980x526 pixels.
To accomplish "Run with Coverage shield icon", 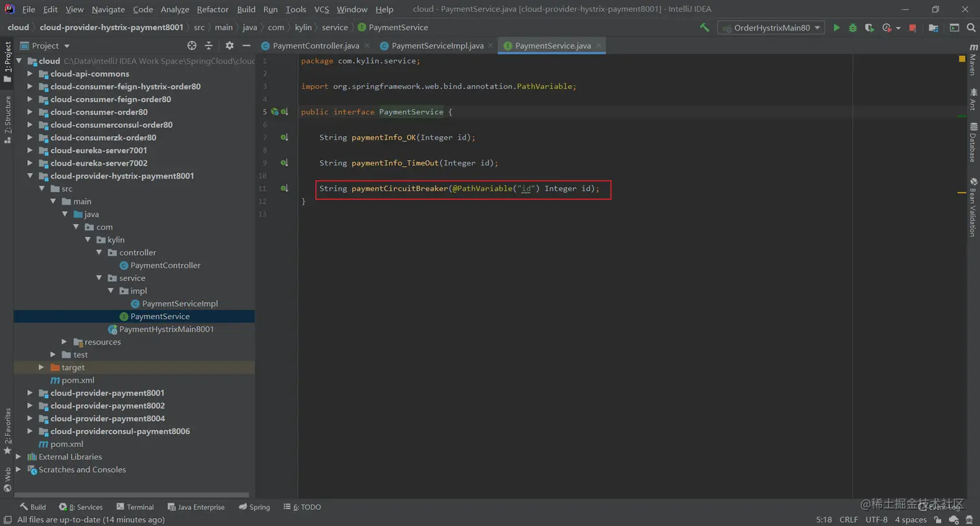I will [x=869, y=28].
